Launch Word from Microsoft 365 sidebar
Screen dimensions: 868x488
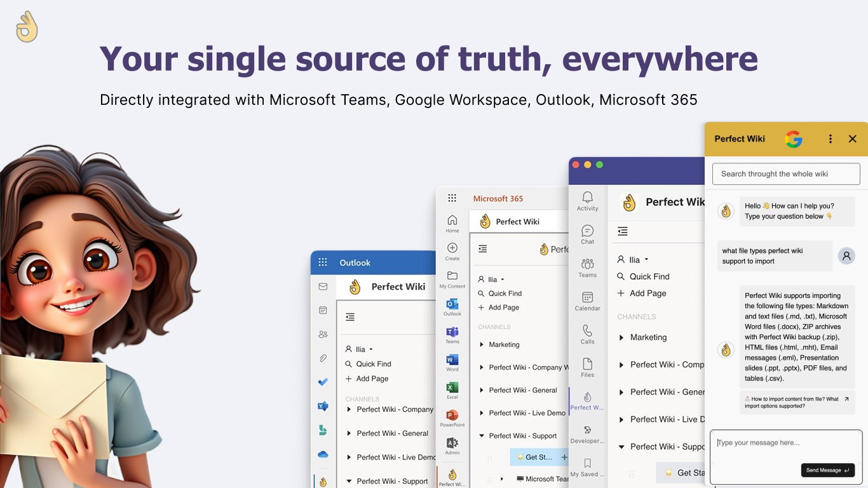click(x=452, y=362)
